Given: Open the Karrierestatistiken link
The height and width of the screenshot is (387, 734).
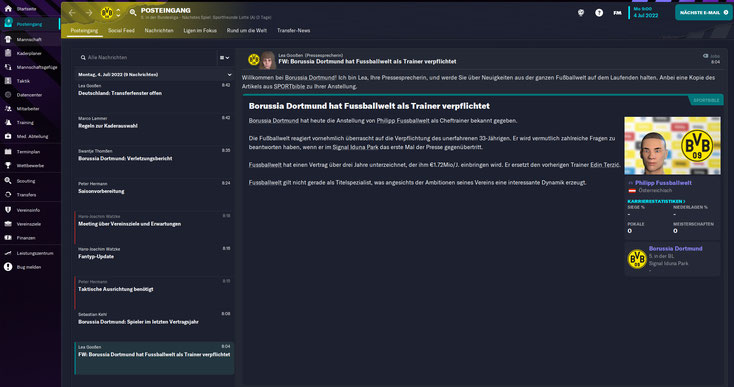Looking at the screenshot, I should pyautogui.click(x=656, y=201).
